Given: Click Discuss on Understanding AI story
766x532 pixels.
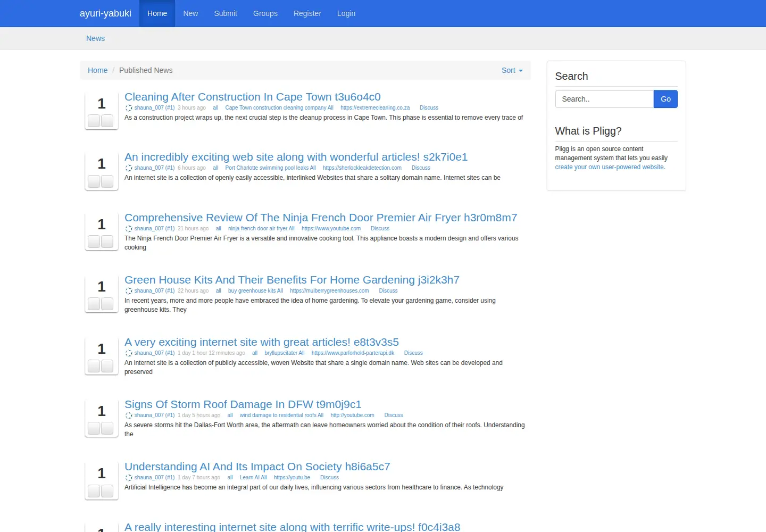Looking at the screenshot, I should tap(329, 478).
